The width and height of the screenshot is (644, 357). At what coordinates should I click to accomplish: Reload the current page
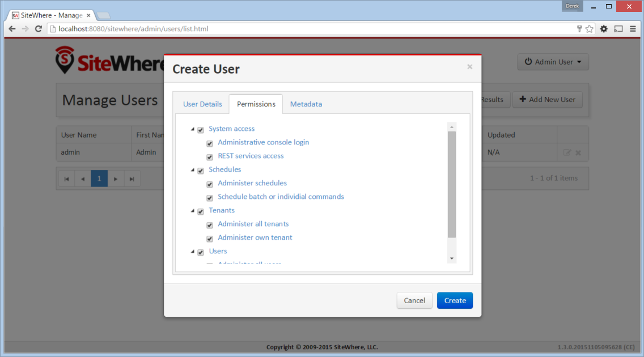tap(38, 29)
